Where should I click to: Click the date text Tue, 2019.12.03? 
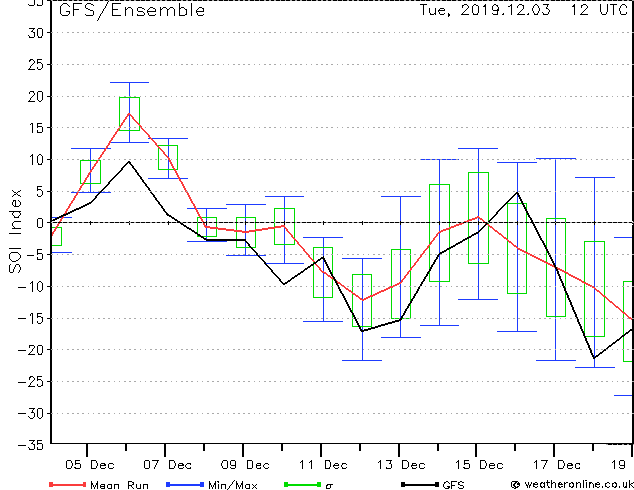pyautogui.click(x=485, y=10)
